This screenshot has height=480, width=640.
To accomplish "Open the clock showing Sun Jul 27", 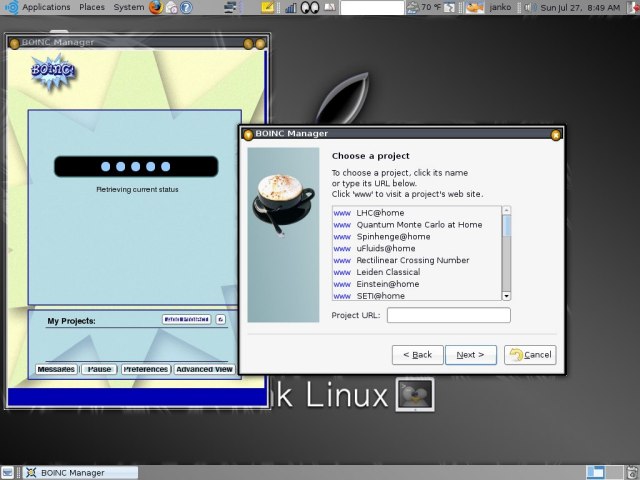I will 580,7.
